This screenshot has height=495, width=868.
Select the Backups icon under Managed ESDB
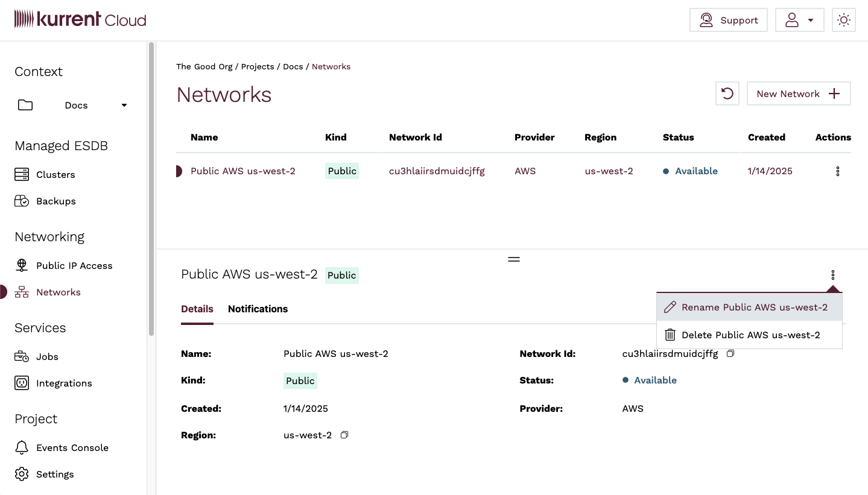pos(21,201)
